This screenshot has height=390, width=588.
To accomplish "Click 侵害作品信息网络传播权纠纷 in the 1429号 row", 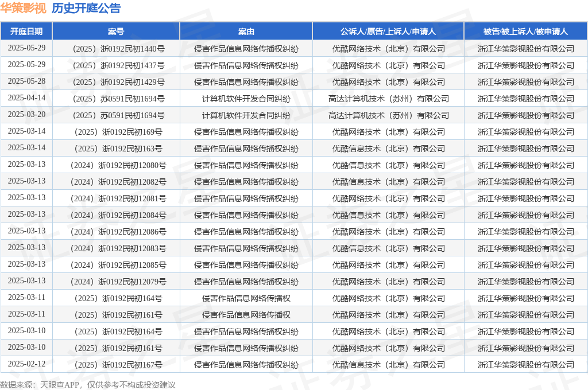I will tap(246, 82).
